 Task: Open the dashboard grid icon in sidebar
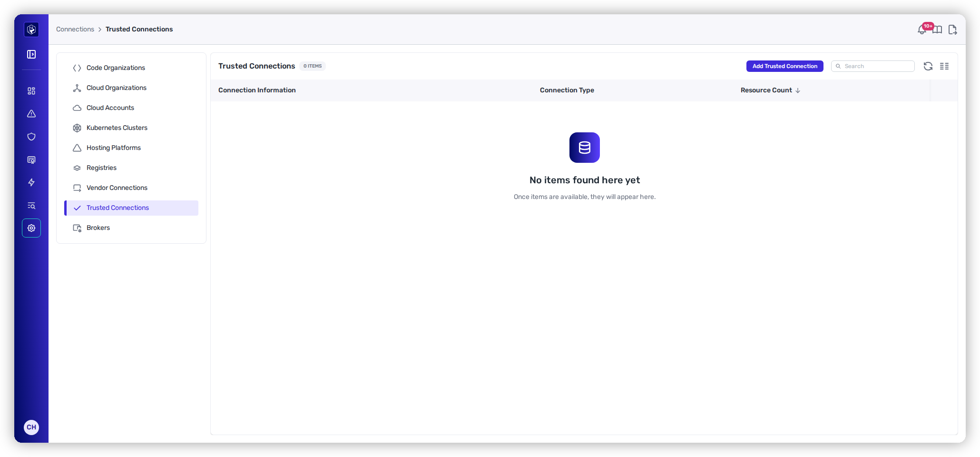click(31, 91)
